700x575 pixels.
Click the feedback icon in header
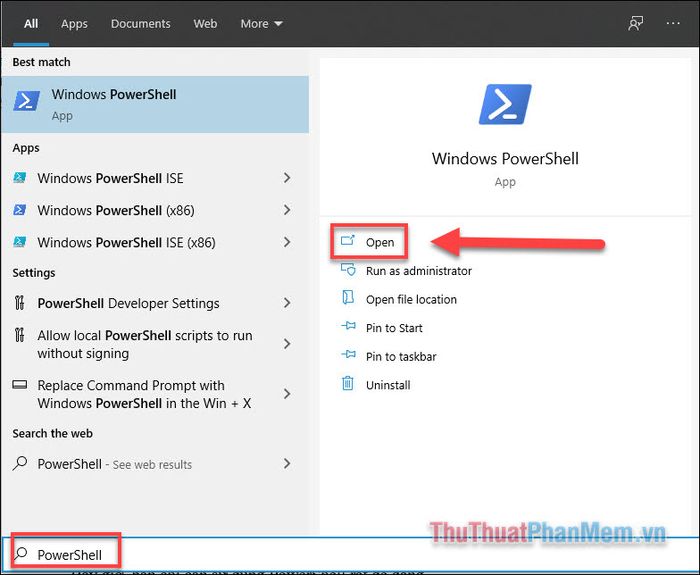coord(635,23)
